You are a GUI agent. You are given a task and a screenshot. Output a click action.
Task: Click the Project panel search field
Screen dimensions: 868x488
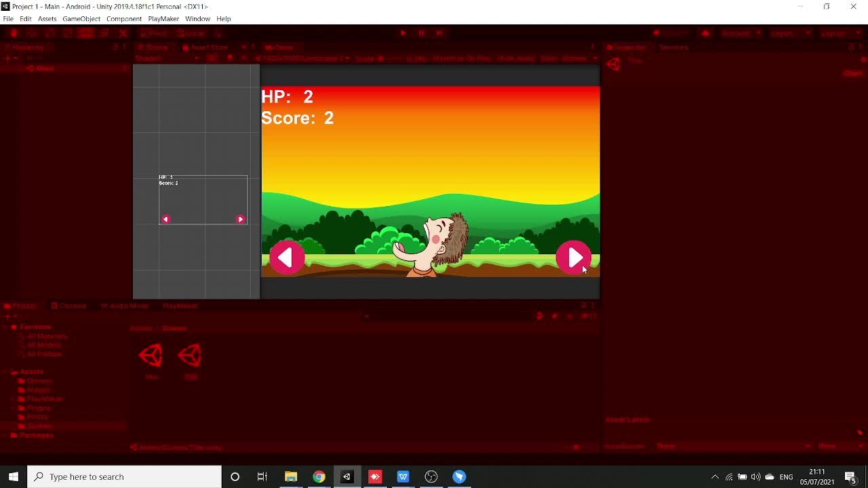pos(448,316)
